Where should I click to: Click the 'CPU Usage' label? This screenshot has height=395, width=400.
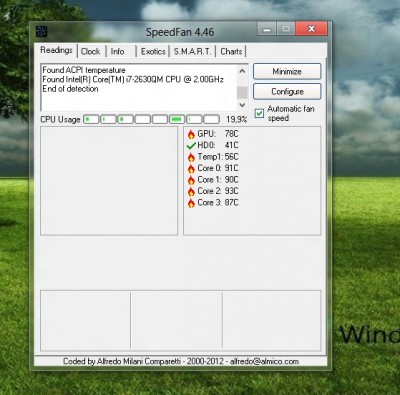(x=60, y=119)
